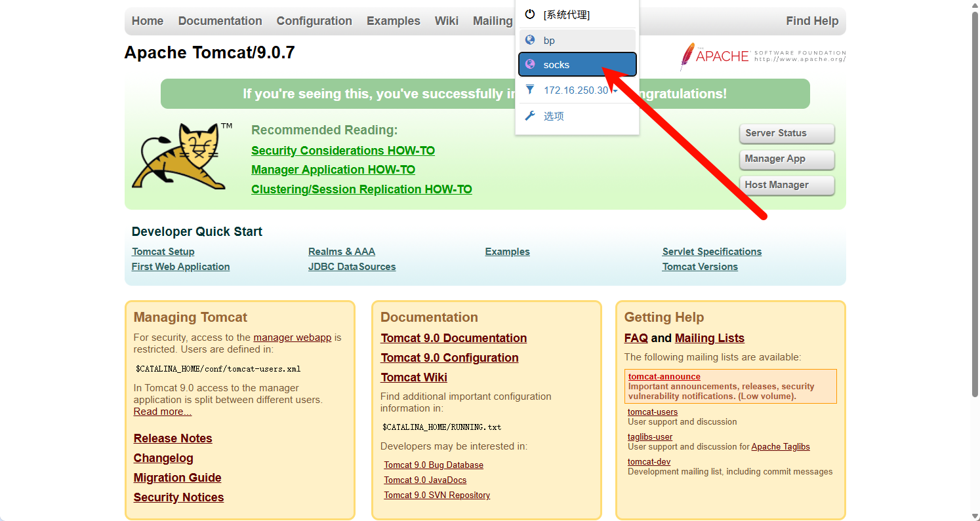Open the Migration Guide link
Viewport: 980px width, 521px height.
click(x=178, y=478)
